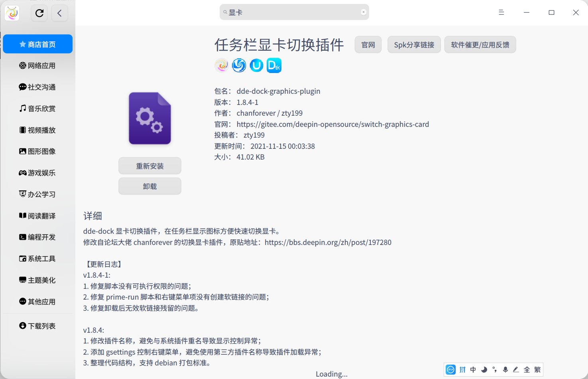Image resolution: width=588 pixels, height=379 pixels.
Task: Select the 系统工具 category
Action: pyautogui.click(x=37, y=259)
